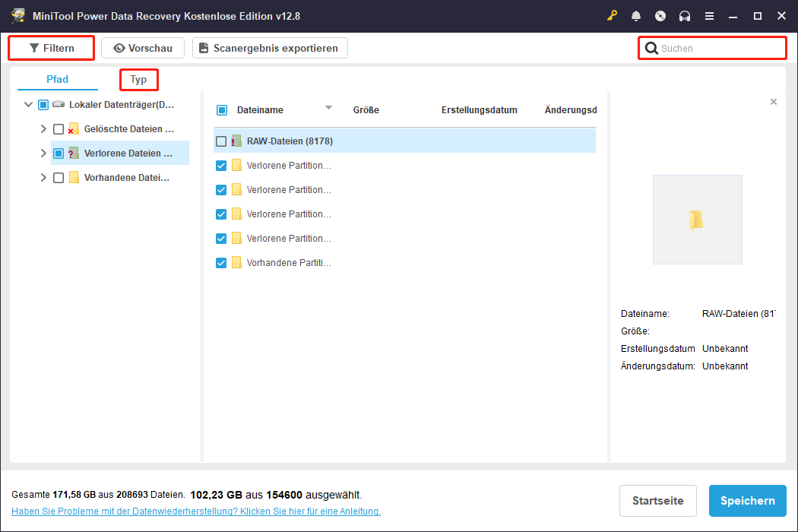This screenshot has width=798, height=532.
Task: Check the RAW-Dateien (8178) checkbox
Action: [x=221, y=141]
